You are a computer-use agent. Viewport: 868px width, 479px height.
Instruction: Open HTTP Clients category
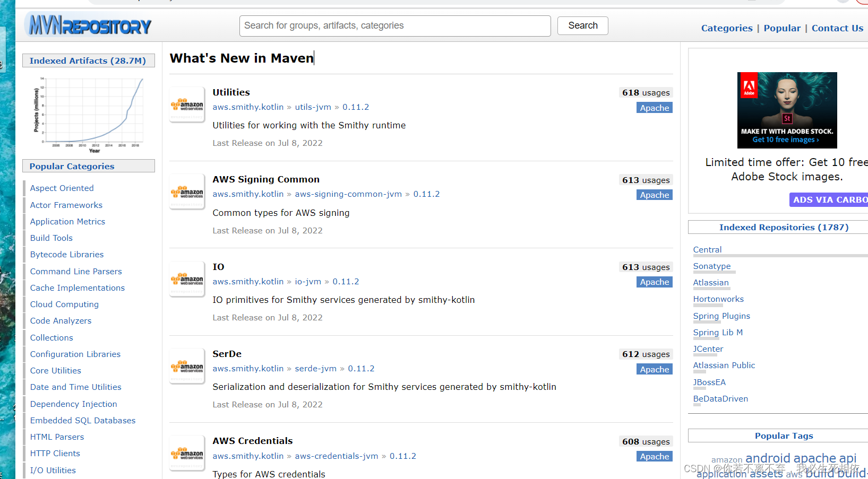(x=55, y=453)
